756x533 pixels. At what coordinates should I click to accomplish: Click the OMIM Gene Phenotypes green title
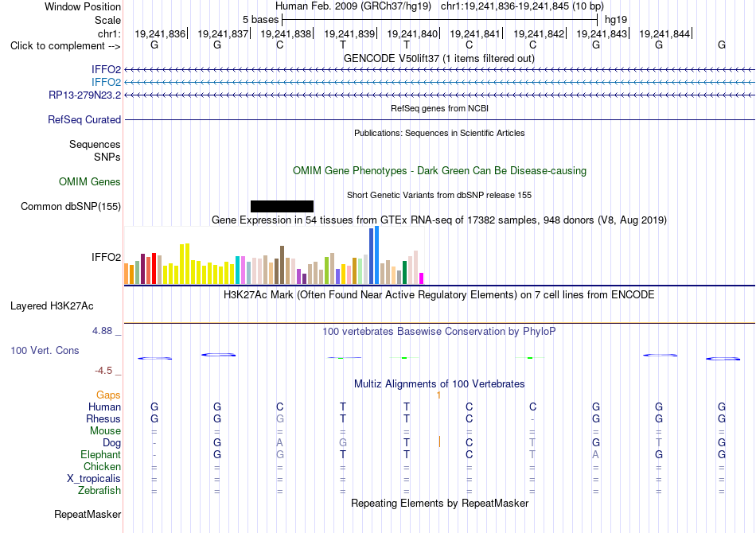click(x=439, y=170)
